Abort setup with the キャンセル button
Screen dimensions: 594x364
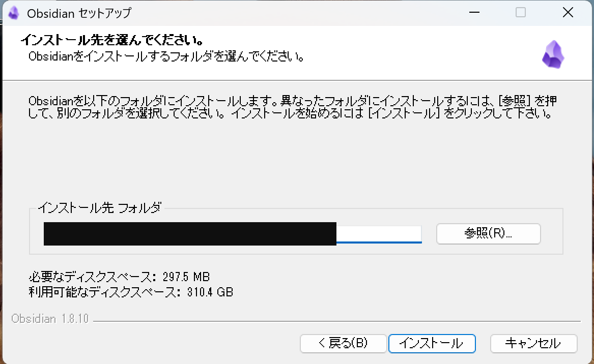(533, 343)
